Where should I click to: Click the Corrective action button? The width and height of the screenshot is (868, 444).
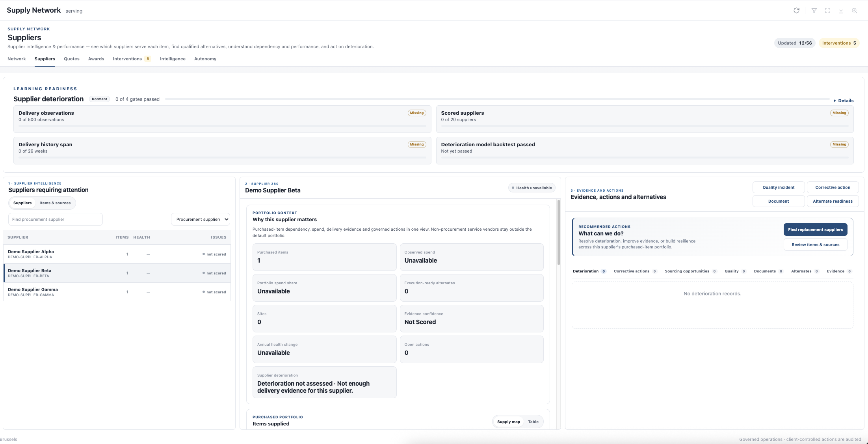click(x=833, y=187)
